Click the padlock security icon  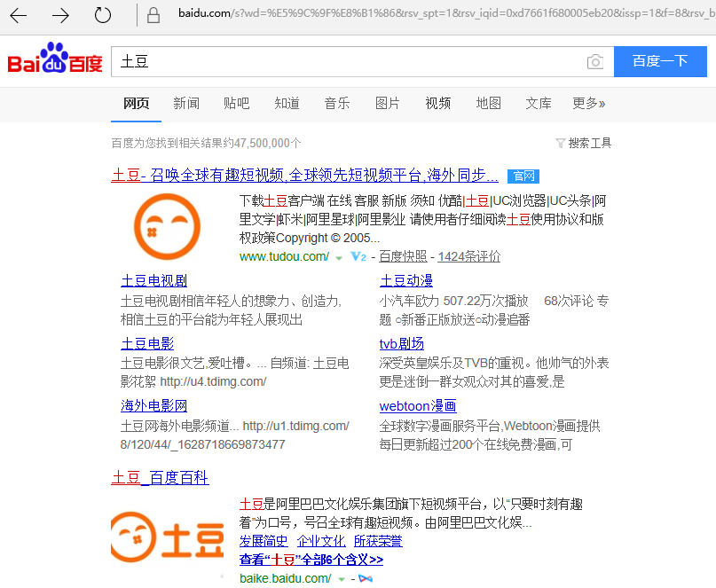[x=153, y=15]
